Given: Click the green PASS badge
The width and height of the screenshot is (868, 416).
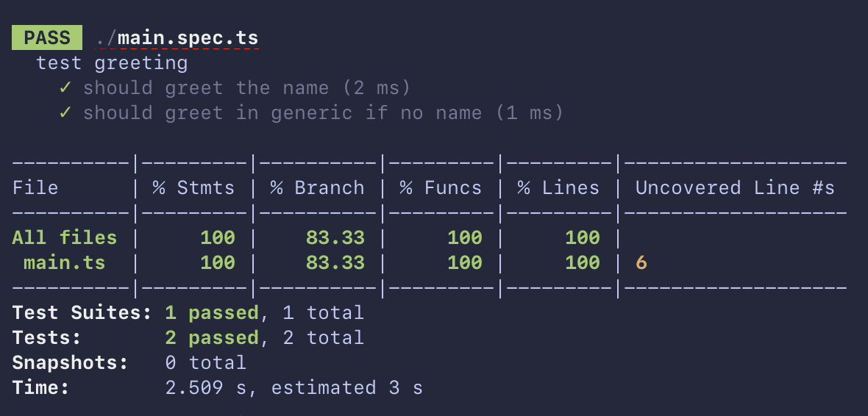Looking at the screenshot, I should tap(47, 37).
